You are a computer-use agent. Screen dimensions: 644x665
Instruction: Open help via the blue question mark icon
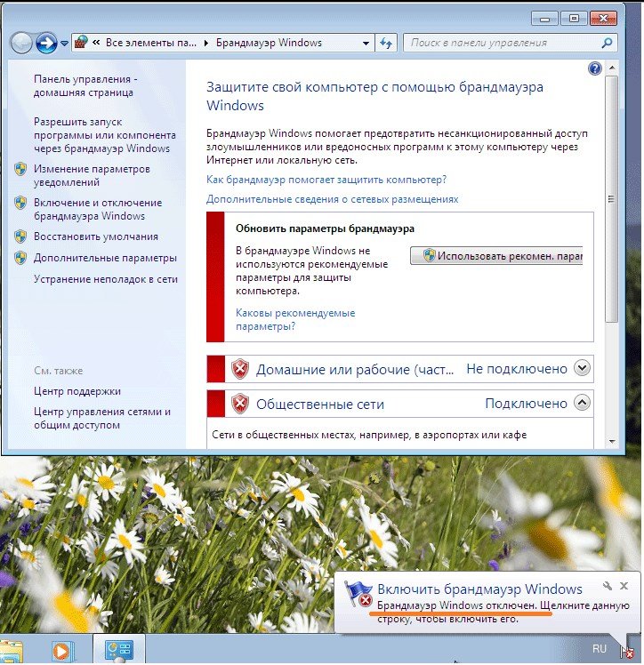click(595, 68)
